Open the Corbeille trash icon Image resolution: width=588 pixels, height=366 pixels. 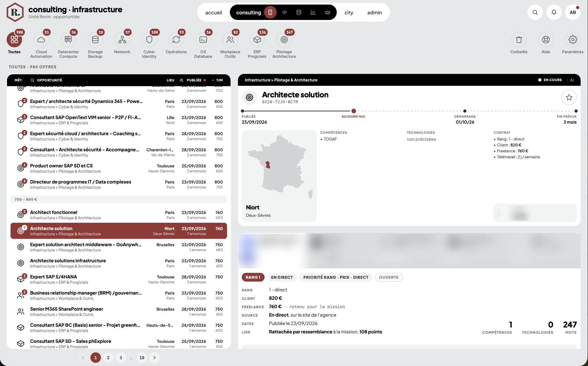pyautogui.click(x=519, y=39)
